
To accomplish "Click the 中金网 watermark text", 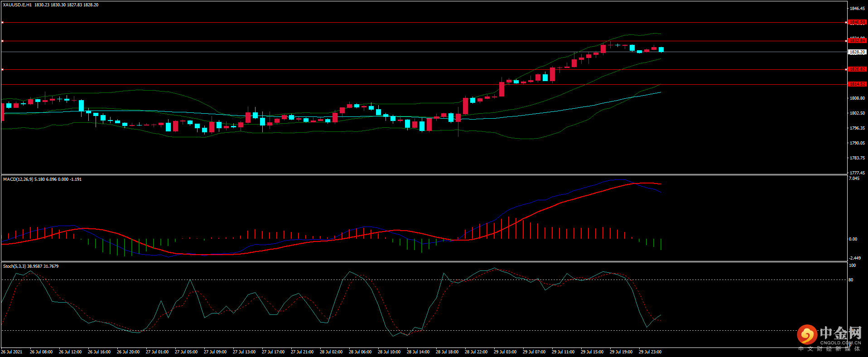I will [x=840, y=333].
